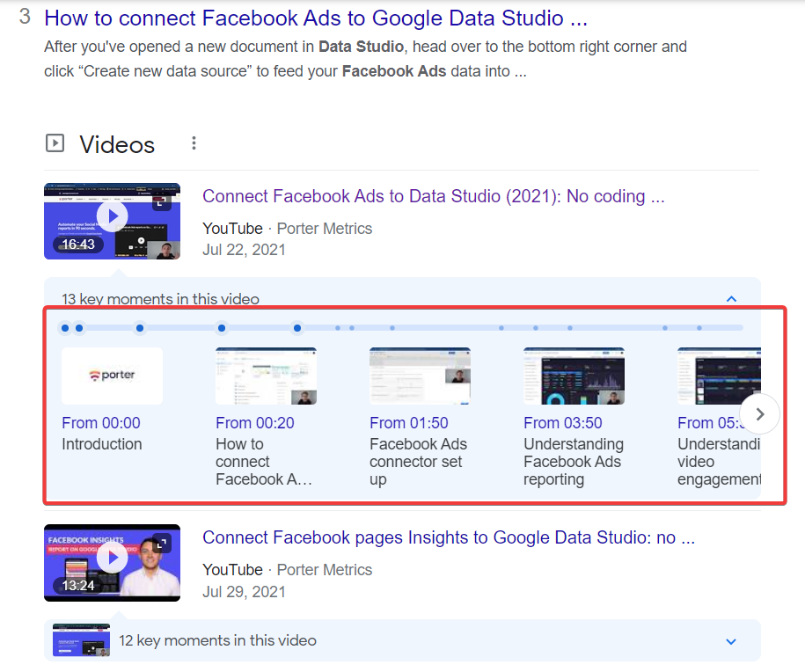Open the picture-in-picture icon on the second video
The image size is (805, 672).
tap(161, 544)
